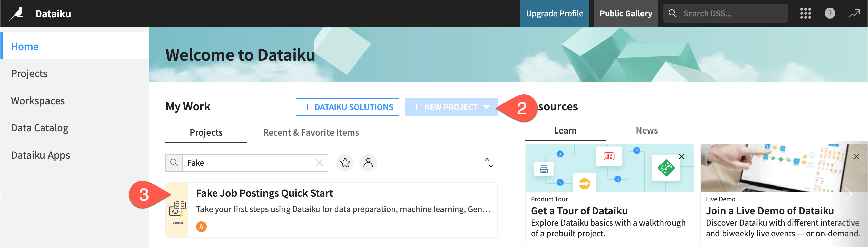Filter projects using the star icon
The image size is (868, 248).
click(345, 163)
